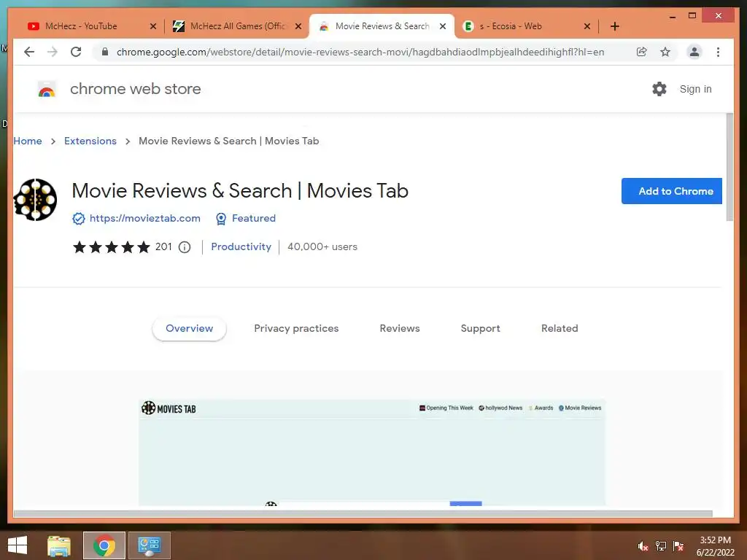Open the Productivity category link
The image size is (747, 560).
(241, 247)
